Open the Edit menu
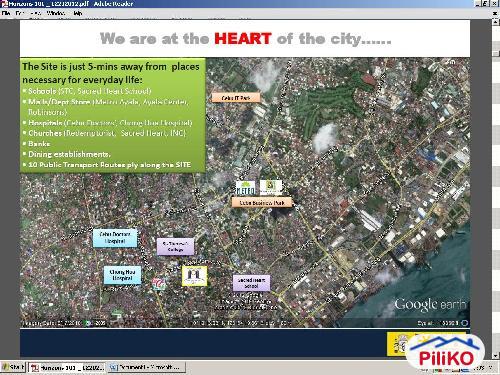Screen dimensions: 500x375 click(19, 13)
